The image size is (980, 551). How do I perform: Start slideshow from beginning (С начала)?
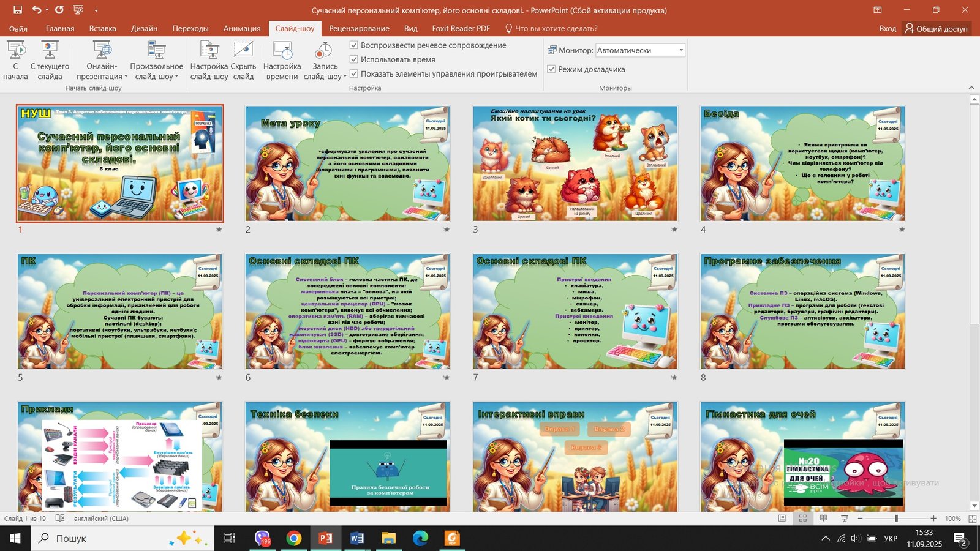15,60
